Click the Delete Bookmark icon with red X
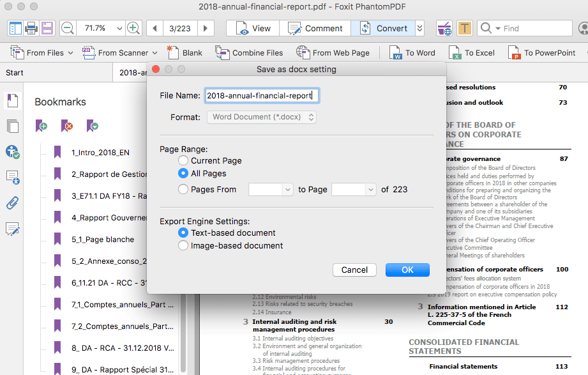The image size is (588, 375). point(66,126)
